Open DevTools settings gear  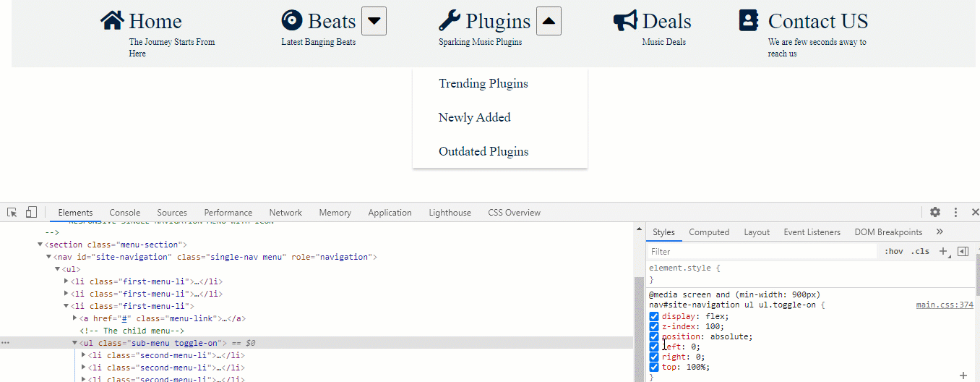[935, 213]
